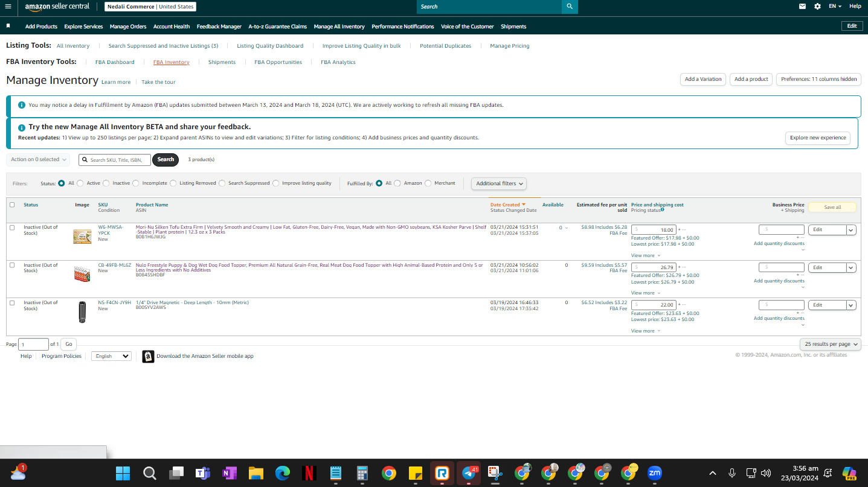Change the 25 results per page dropdown
Screen dimensions: 868x487
coord(831,344)
